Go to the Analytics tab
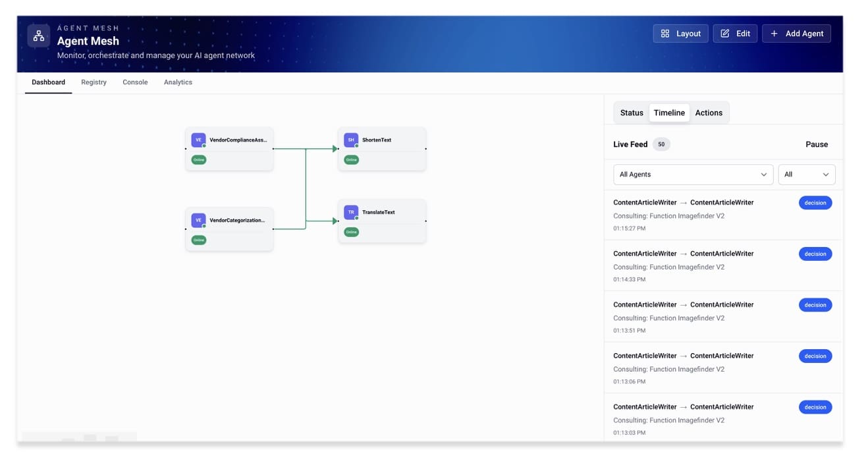The width and height of the screenshot is (868, 473). tap(178, 82)
